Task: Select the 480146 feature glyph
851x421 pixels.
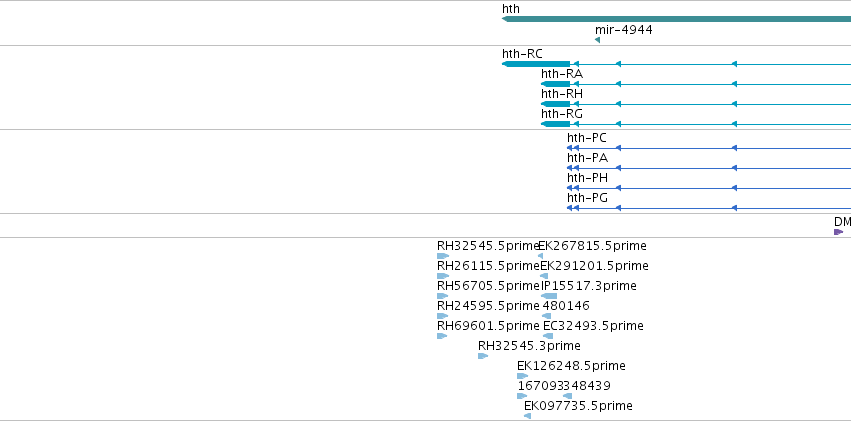Action: click(x=547, y=316)
